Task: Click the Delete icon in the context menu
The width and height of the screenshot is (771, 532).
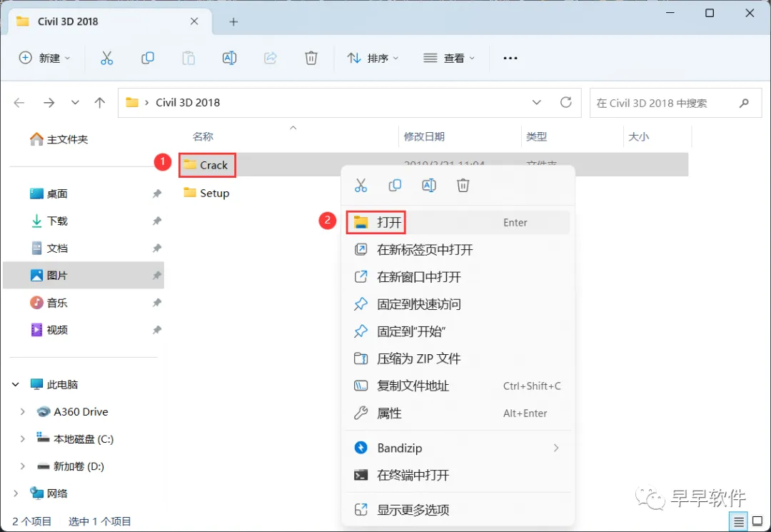Action: tap(463, 186)
